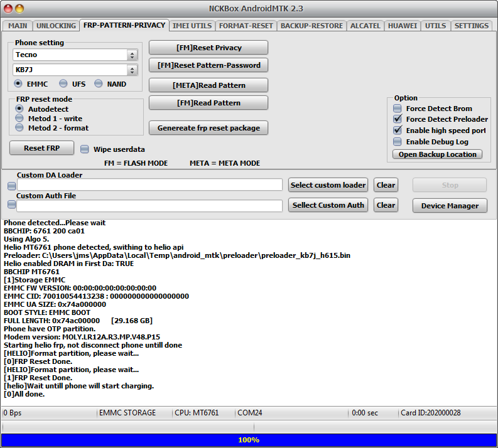Viewport: 498px width, 448px height.
Task: Click the '[0]All done.' log line
Action: pos(24,394)
